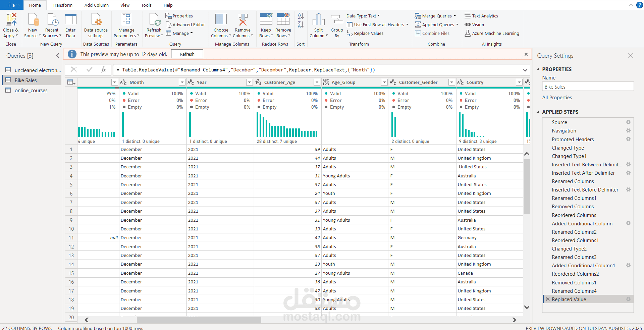Open the Month column filter dropdown
Image resolution: width=644 pixels, height=330 pixels.
click(182, 82)
